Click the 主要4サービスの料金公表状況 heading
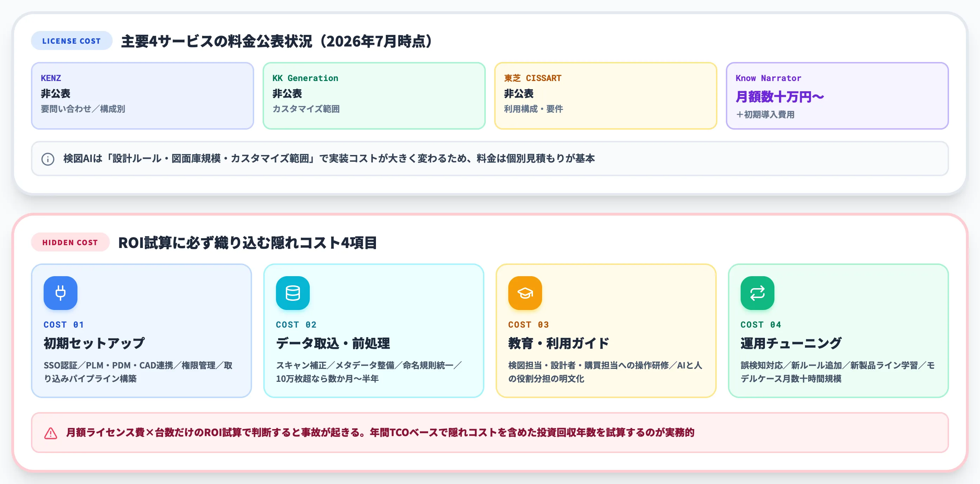Image resolution: width=980 pixels, height=484 pixels. [x=277, y=41]
